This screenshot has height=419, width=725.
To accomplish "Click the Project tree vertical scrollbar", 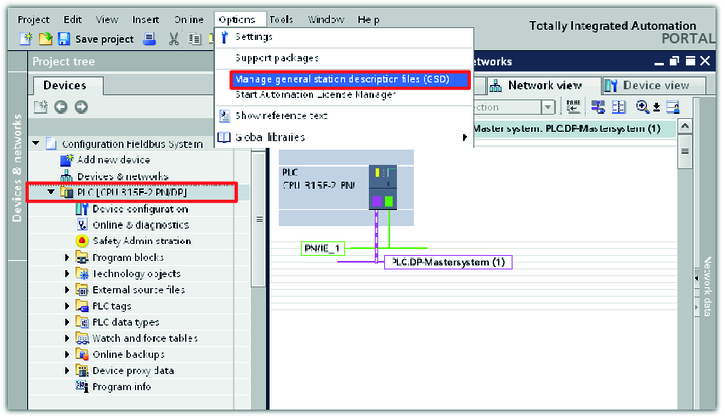I will click(x=258, y=220).
